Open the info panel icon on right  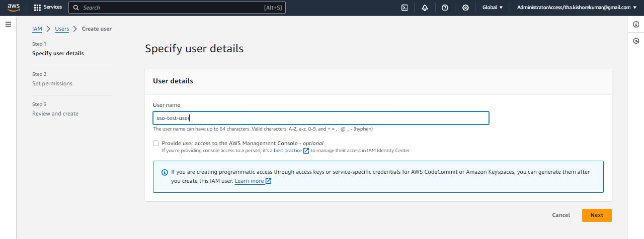[x=636, y=24]
